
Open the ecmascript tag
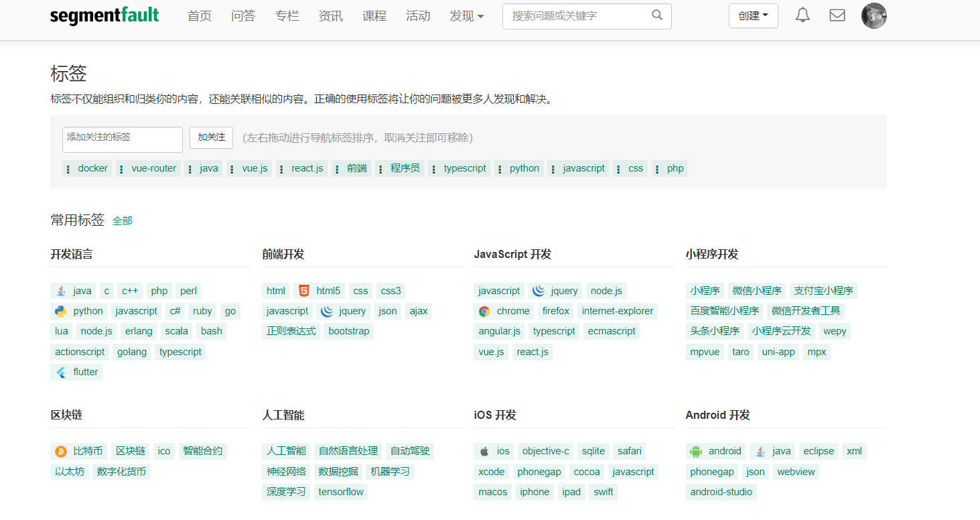pos(612,331)
